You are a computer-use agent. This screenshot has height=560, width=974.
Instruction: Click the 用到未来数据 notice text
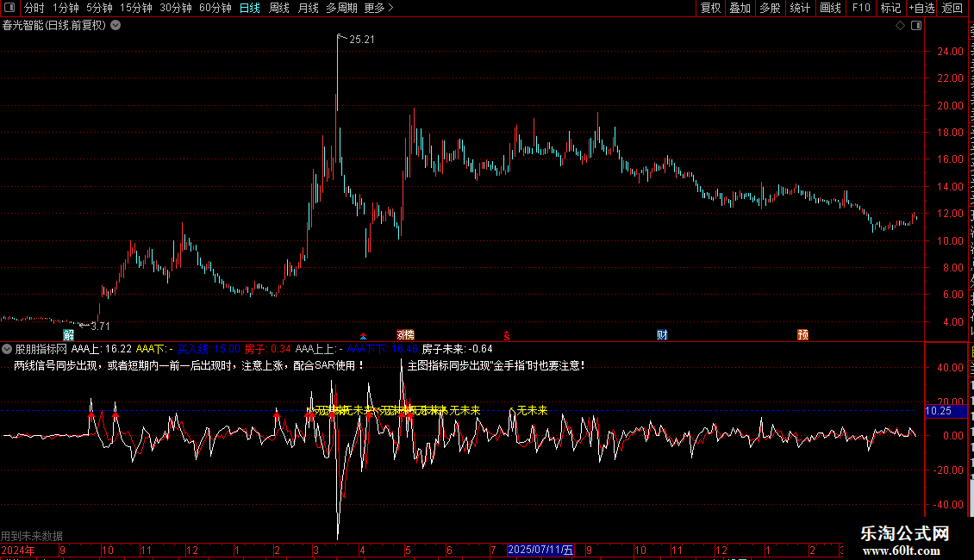coord(32,536)
